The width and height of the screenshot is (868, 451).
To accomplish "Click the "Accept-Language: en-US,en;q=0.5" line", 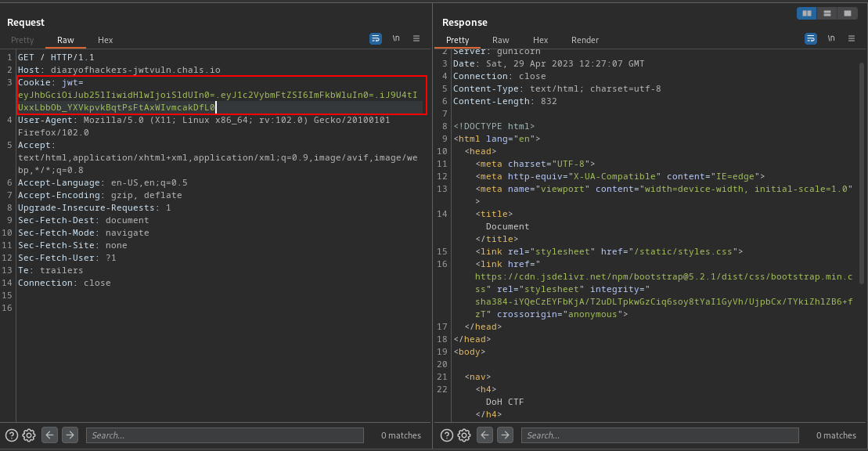I will pyautogui.click(x=103, y=182).
